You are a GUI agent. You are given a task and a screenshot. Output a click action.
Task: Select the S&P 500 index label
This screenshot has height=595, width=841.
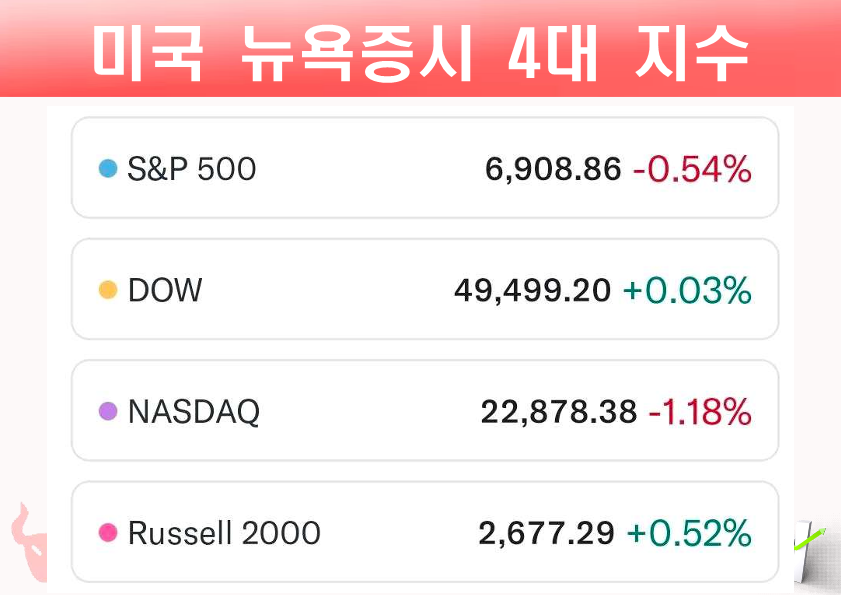pyautogui.click(x=192, y=169)
